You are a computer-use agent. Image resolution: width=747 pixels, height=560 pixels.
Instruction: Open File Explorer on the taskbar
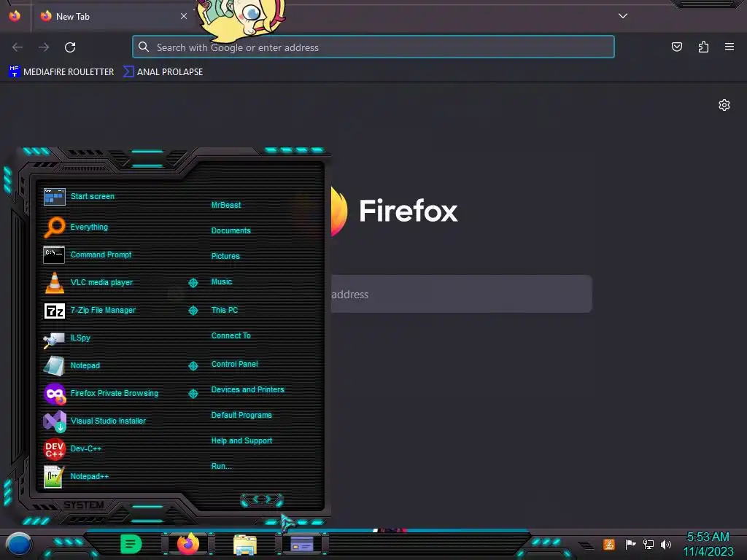click(245, 545)
